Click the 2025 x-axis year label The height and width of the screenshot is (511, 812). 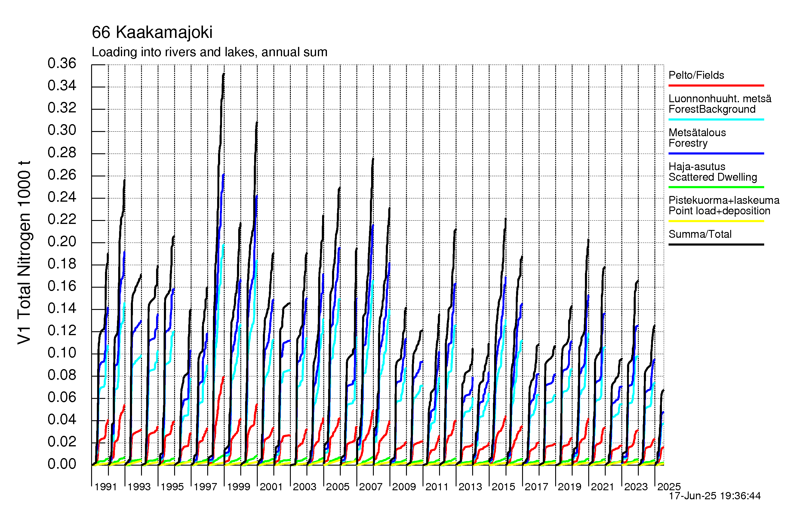(669, 487)
